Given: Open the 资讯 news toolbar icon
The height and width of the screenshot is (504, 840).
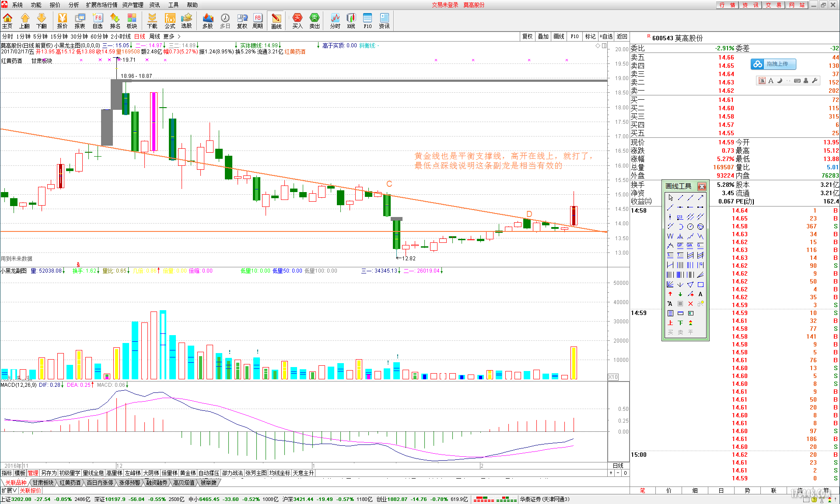Looking at the screenshot, I should tap(384, 21).
